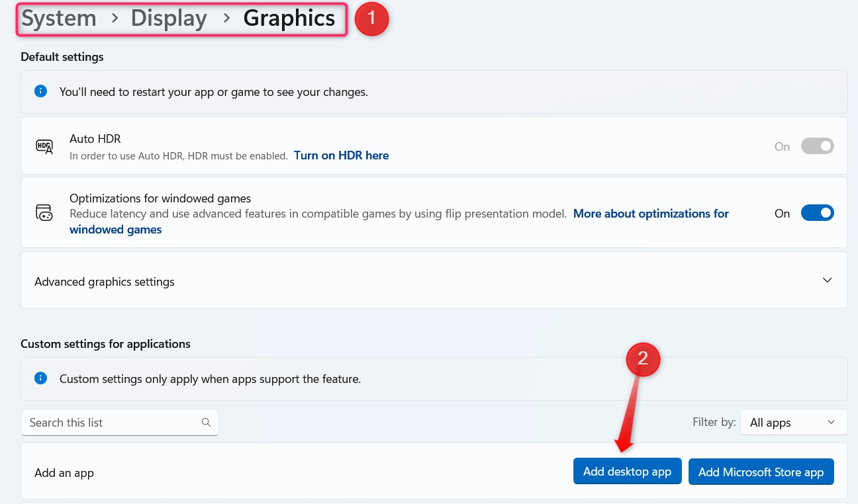Click the Filter by label
Image resolution: width=858 pixels, height=504 pixels.
(x=714, y=423)
